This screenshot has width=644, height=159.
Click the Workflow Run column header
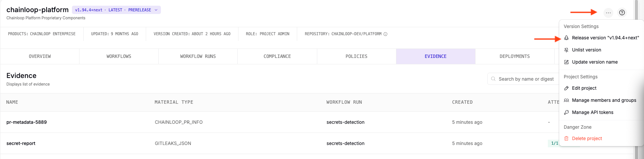344,102
